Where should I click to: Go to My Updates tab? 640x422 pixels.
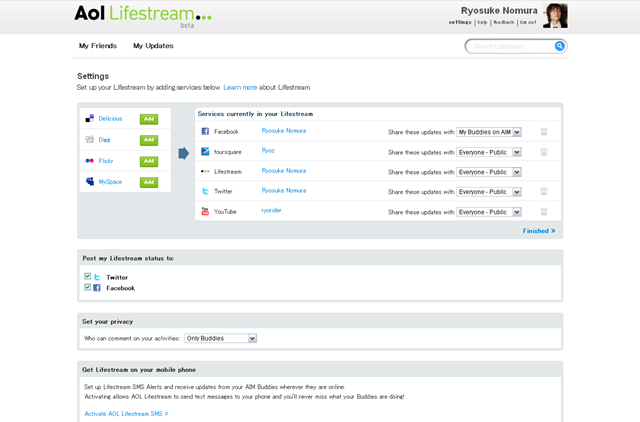153,46
